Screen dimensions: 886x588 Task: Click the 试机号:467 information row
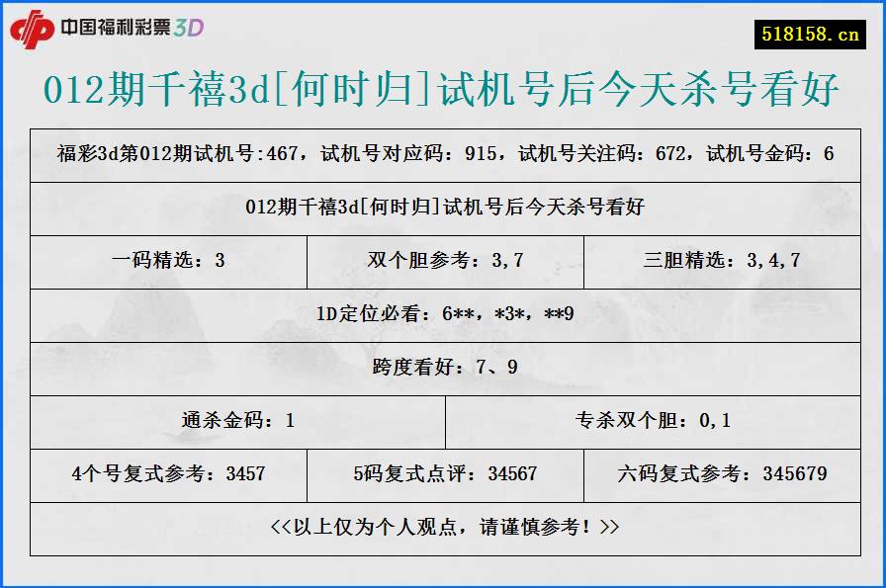443,152
